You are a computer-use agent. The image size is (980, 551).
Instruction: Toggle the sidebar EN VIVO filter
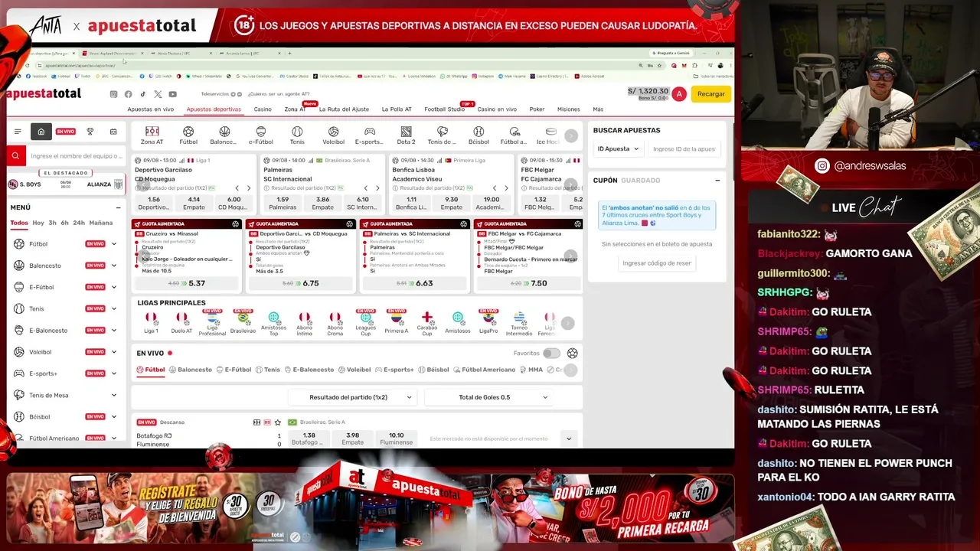coord(66,132)
